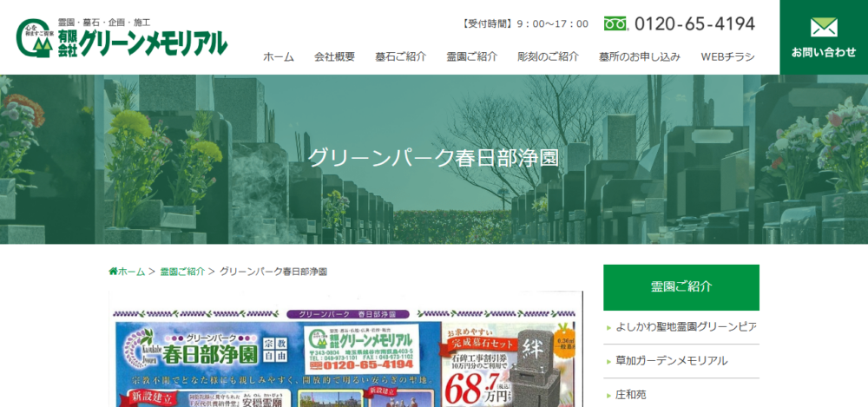
Task: Go to 霊園ご紹介 via breadcrumb link
Action: 182,272
